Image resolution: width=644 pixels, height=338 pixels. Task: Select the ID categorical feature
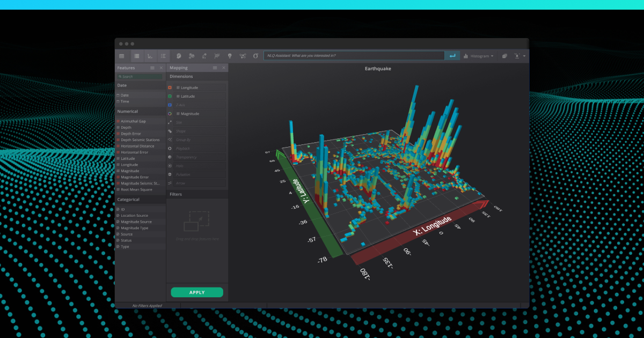click(140, 209)
